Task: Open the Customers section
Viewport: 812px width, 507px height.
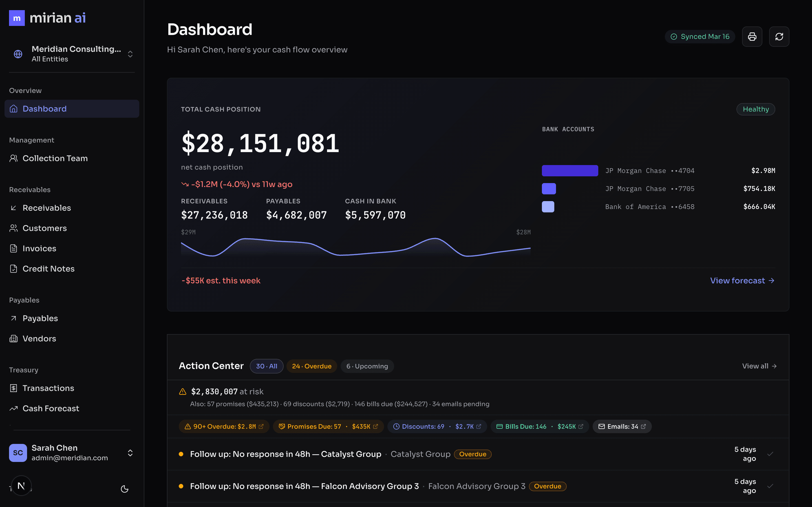Action: coord(44,228)
